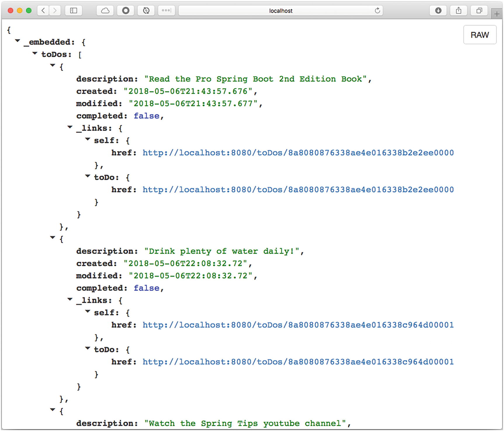The image size is (504, 431).
Task: Collapse the toDos array node
Action: click(35, 53)
